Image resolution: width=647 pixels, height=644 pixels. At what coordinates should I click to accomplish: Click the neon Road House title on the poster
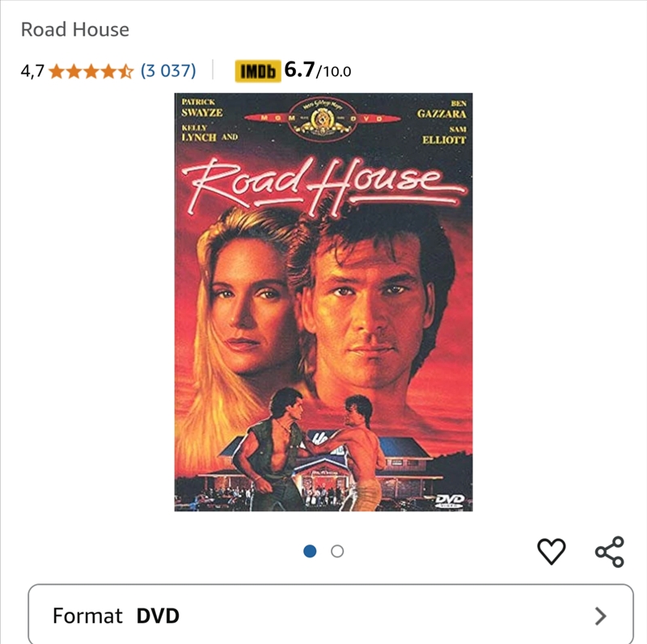(324, 186)
